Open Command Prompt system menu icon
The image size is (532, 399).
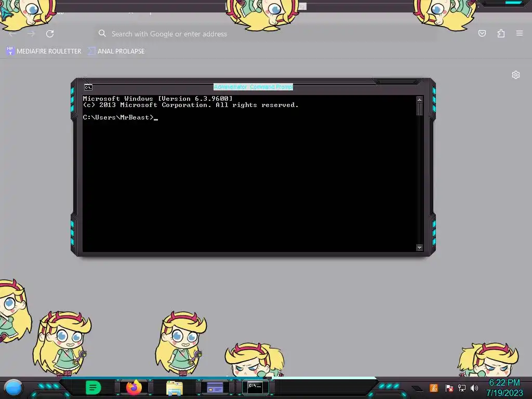point(88,87)
